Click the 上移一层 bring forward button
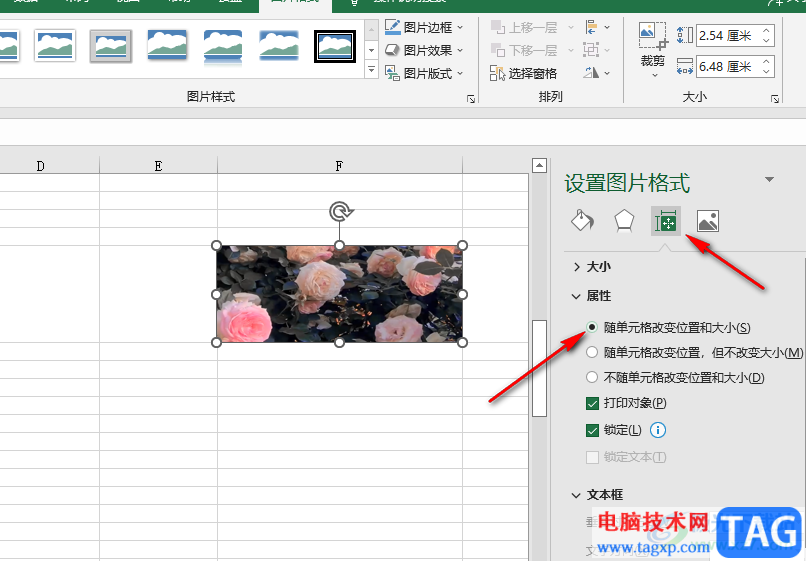Screen dimensions: 806x561 click(x=524, y=27)
